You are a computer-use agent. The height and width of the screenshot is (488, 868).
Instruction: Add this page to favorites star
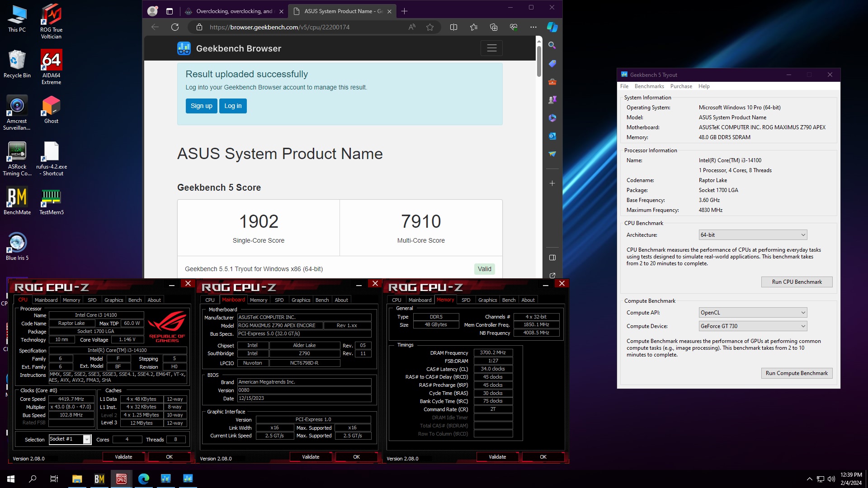click(x=430, y=27)
